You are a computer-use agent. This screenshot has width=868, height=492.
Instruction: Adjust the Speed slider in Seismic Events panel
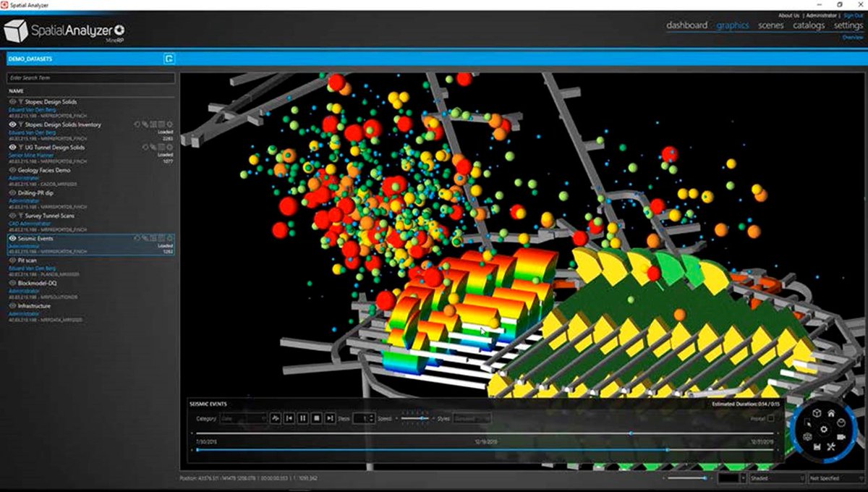pyautogui.click(x=422, y=417)
